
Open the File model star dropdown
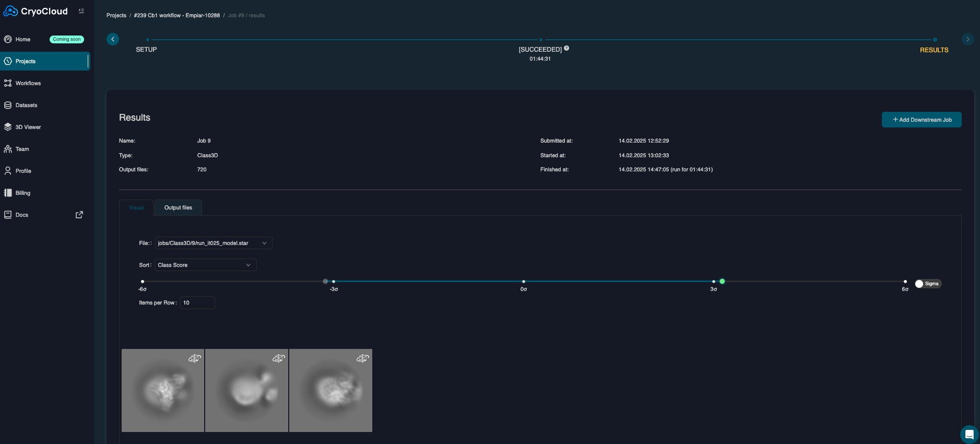click(213, 243)
